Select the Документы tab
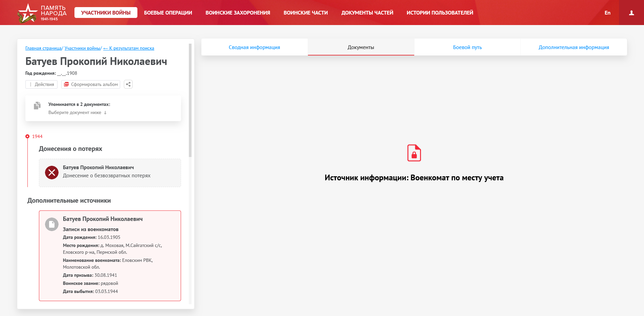644x316 pixels. click(x=361, y=47)
